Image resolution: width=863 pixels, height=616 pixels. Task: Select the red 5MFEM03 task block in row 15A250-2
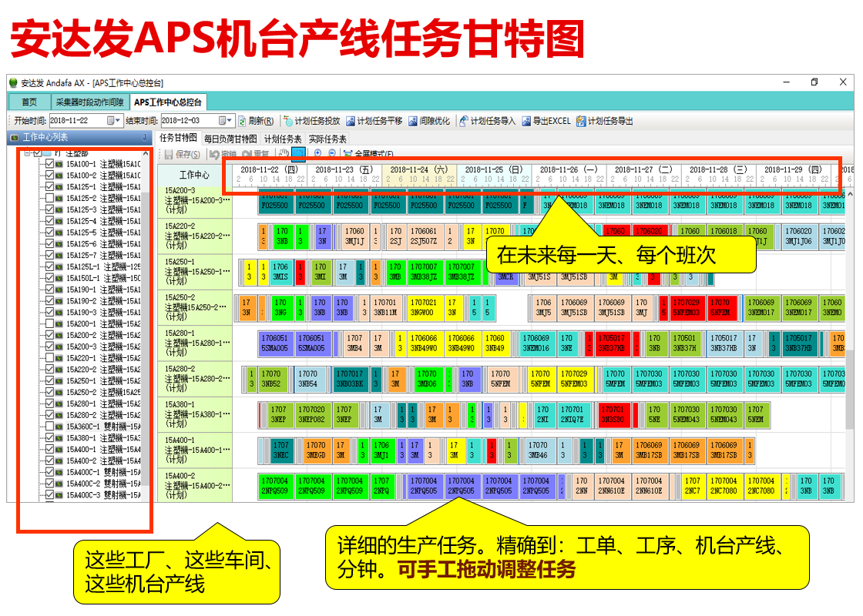[x=685, y=307]
